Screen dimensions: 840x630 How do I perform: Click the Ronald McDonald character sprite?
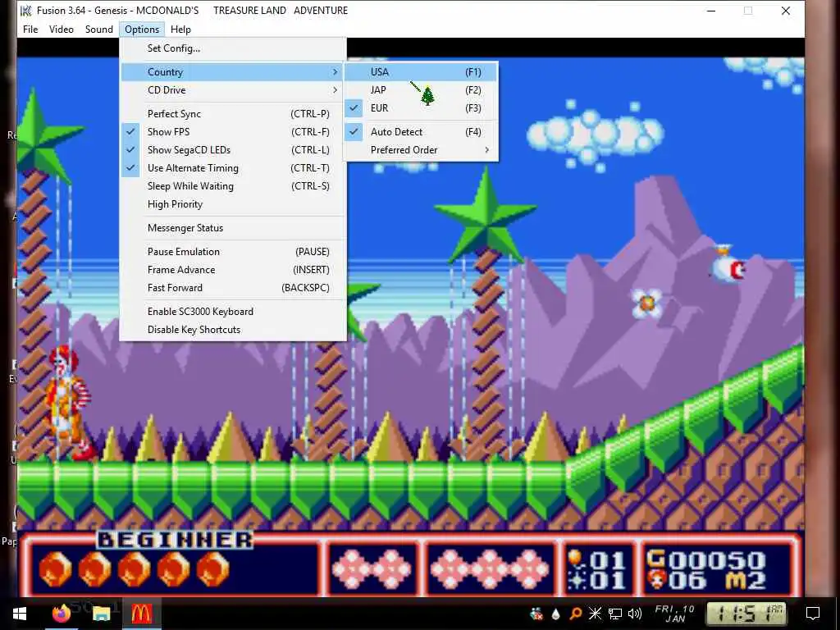click(x=69, y=403)
